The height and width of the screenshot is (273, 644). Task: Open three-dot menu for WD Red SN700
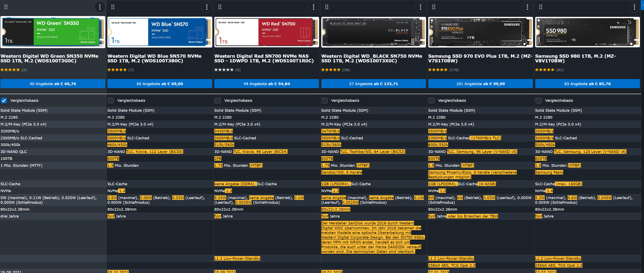click(x=314, y=7)
